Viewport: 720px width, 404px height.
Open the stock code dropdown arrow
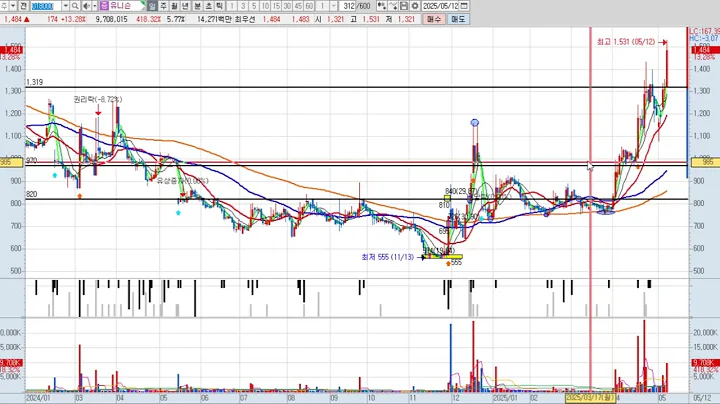(x=65, y=6)
